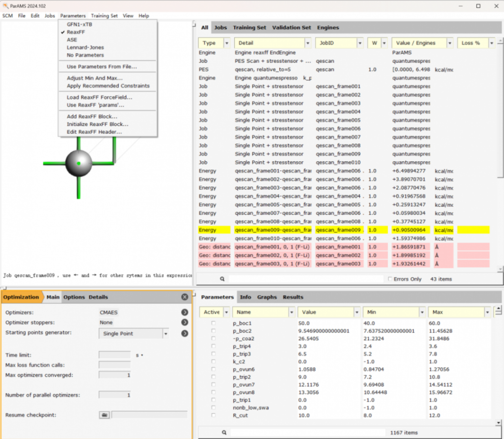Open the Optimizer stoppers details arrow
The width and height of the screenshot is (504, 439).
(185, 322)
